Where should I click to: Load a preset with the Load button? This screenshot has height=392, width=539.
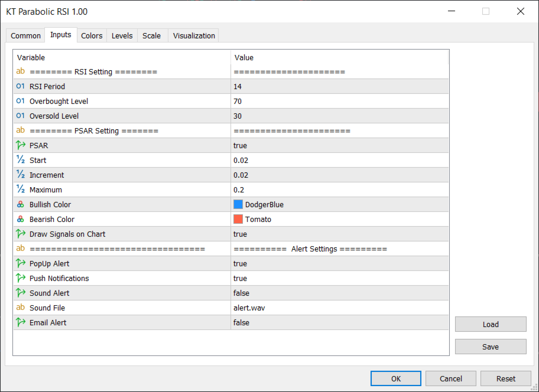491,324
